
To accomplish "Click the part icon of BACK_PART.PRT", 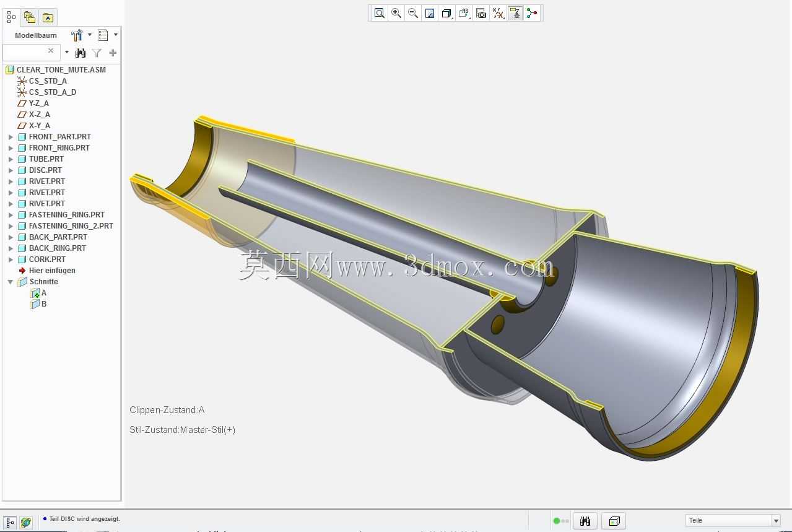I will [22, 237].
